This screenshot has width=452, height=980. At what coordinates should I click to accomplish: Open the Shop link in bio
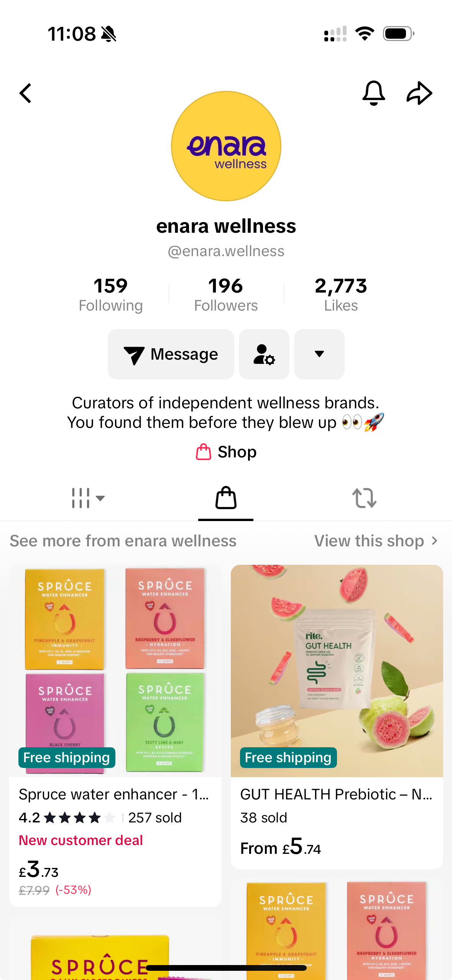[x=226, y=452]
